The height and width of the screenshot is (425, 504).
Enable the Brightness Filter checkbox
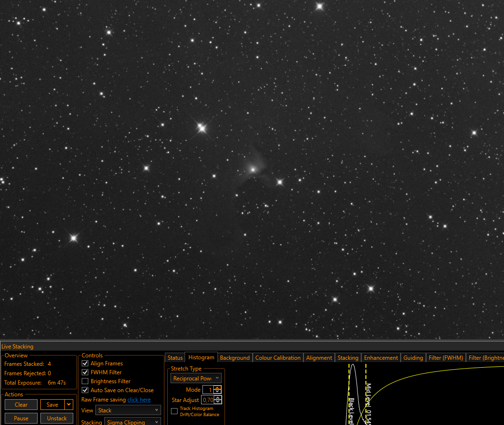[85, 381]
